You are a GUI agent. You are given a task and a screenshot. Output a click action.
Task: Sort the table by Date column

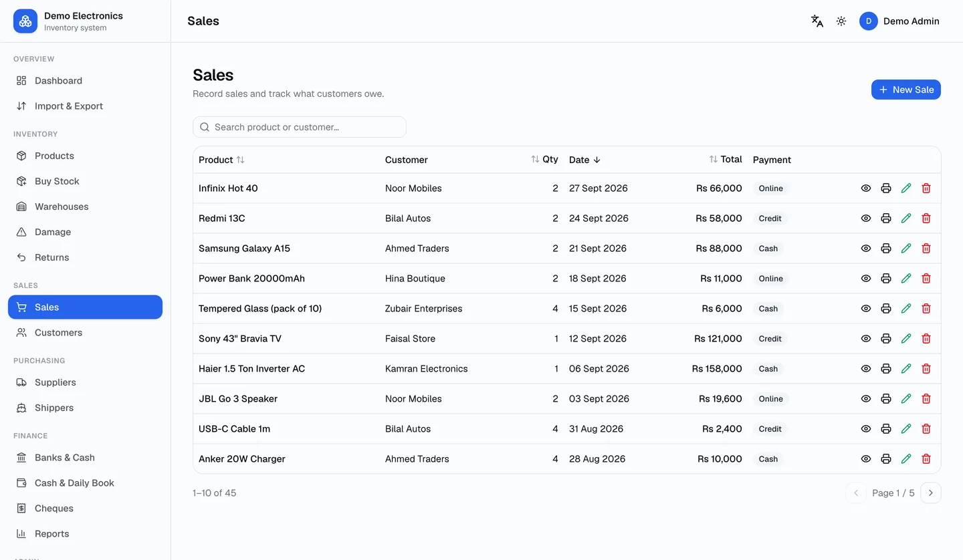(x=585, y=160)
